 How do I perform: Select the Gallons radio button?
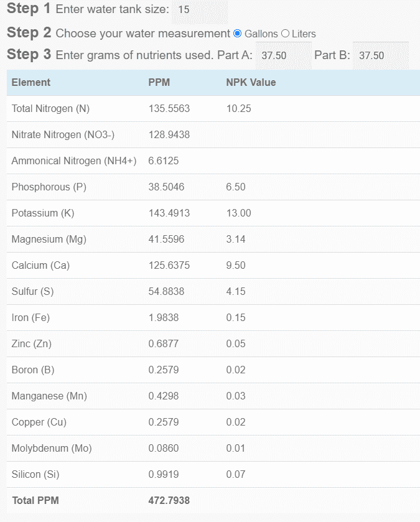pos(237,34)
